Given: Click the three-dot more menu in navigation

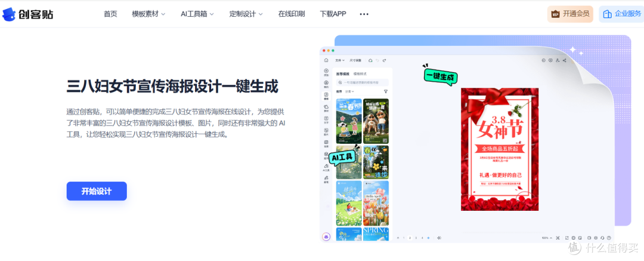Looking at the screenshot, I should pyautogui.click(x=364, y=14).
